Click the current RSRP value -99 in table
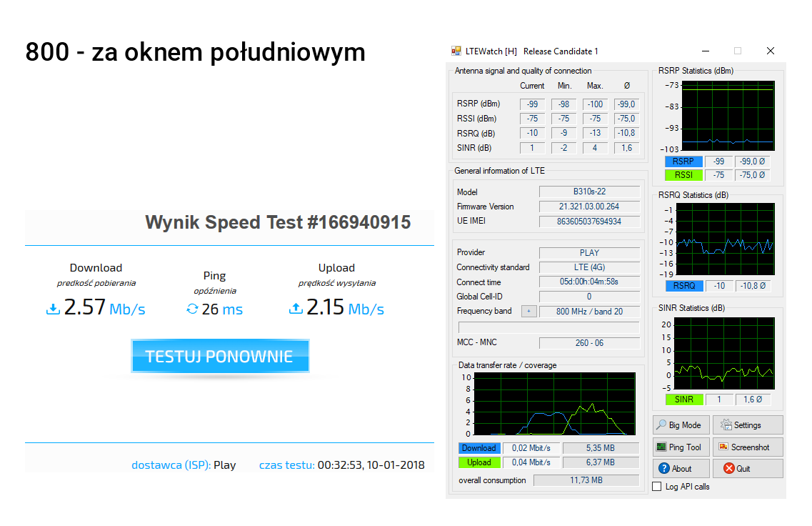The image size is (812, 526). (532, 104)
